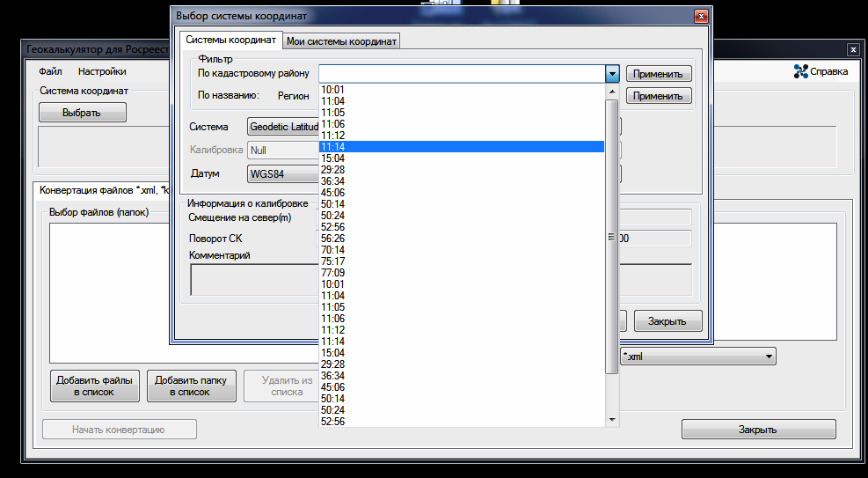Click the Добавить папку в список button
Image resolution: width=868 pixels, height=478 pixels.
pos(191,386)
